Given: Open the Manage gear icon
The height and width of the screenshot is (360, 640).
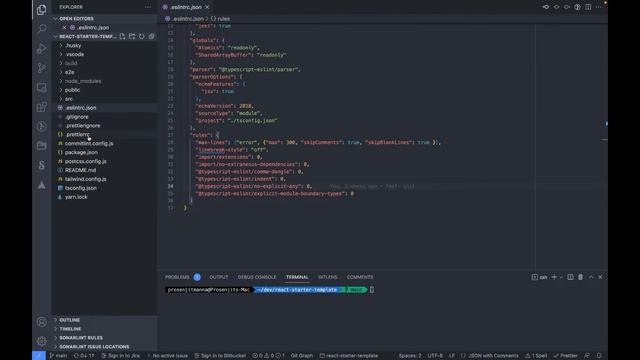Looking at the screenshot, I should (x=42, y=341).
